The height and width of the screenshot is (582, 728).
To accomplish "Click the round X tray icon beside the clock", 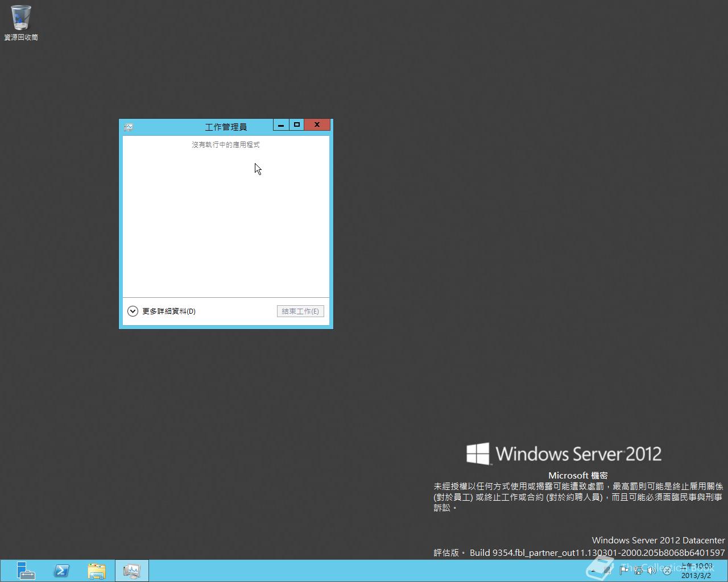I will (667, 571).
